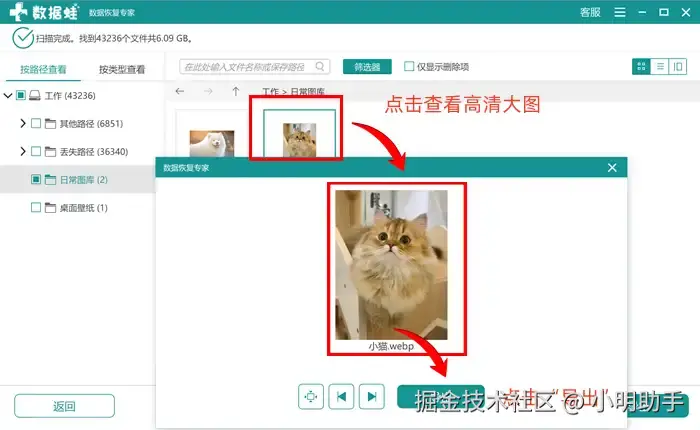Image resolution: width=700 pixels, height=430 pixels.
Task: Switch to list view
Action: pos(659,67)
